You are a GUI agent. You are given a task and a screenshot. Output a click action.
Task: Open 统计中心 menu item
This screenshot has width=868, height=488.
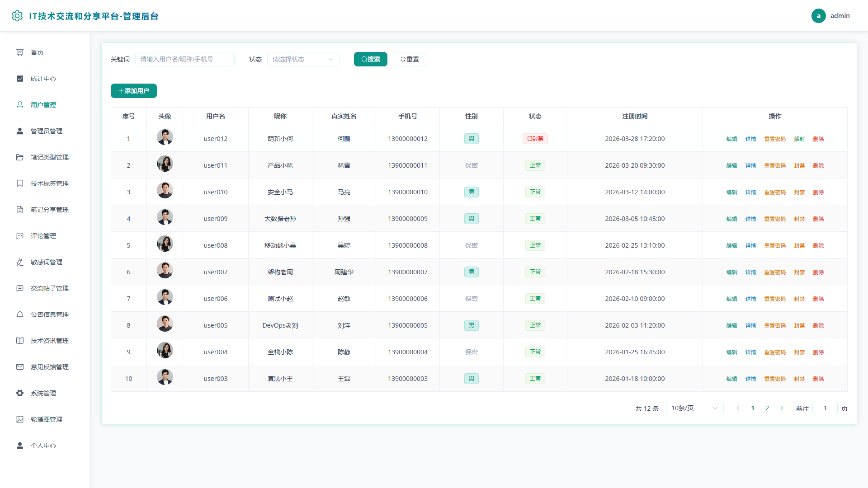(x=45, y=79)
